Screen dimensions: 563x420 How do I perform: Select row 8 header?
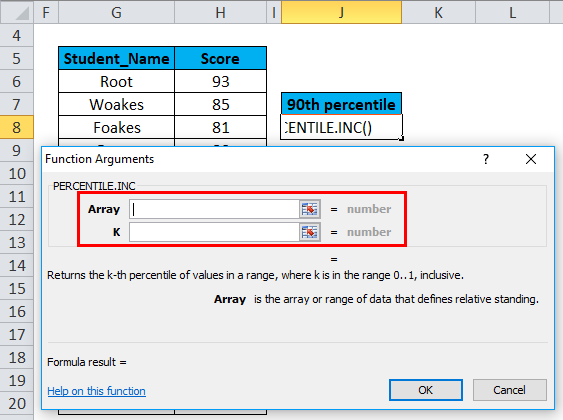[17, 127]
